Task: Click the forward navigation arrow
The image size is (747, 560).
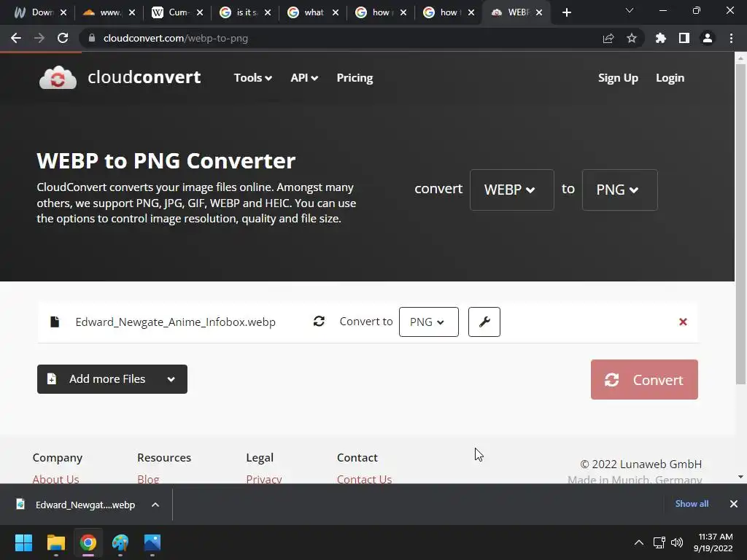Action: (x=39, y=38)
